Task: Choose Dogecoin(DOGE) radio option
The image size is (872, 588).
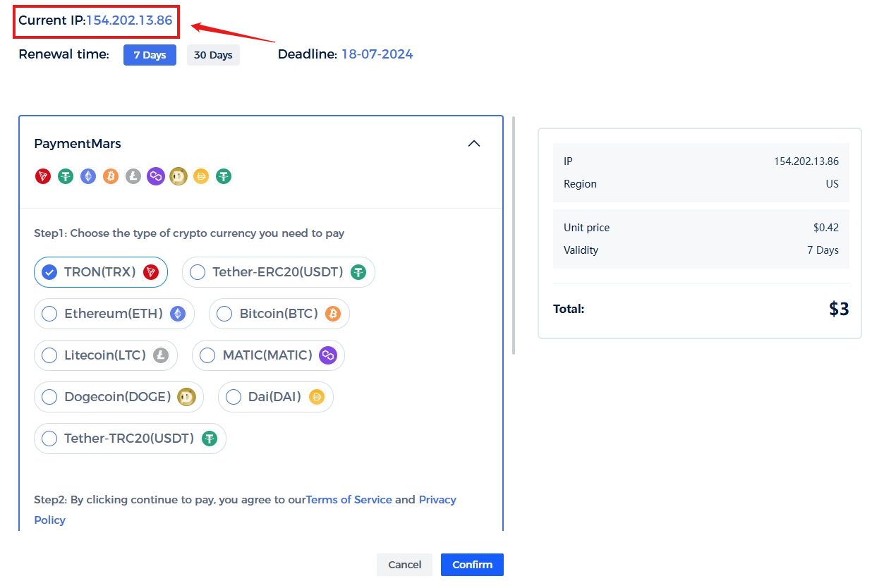Action: (x=49, y=397)
